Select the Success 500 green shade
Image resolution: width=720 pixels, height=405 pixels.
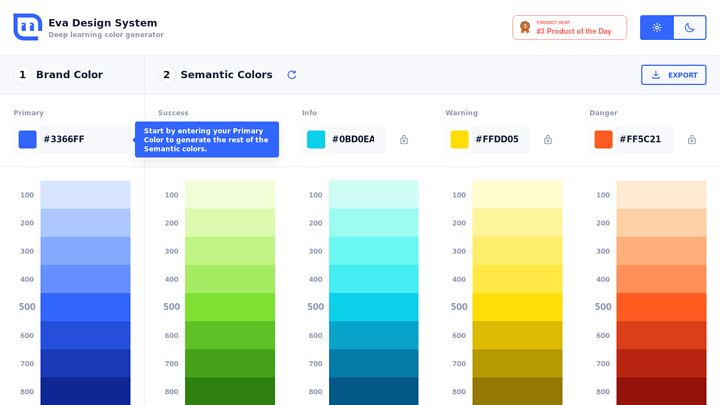[x=230, y=307]
